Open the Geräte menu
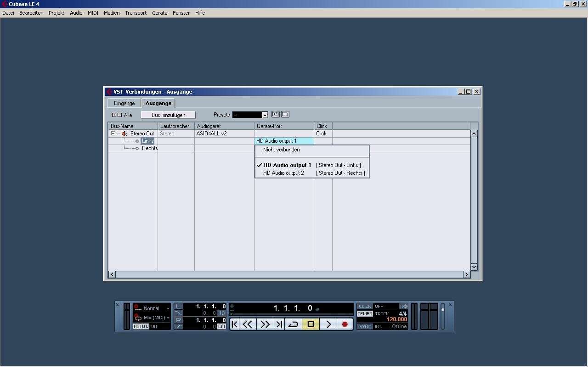588x368 pixels. (x=160, y=13)
